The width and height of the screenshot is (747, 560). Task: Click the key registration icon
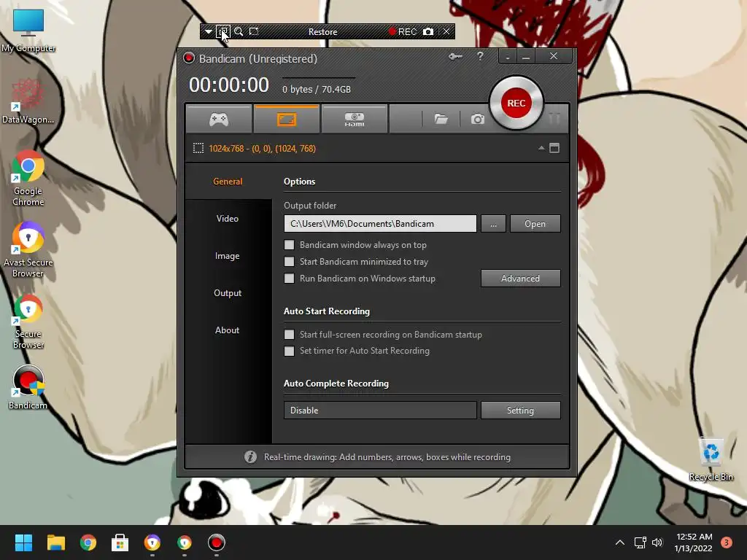455,57
